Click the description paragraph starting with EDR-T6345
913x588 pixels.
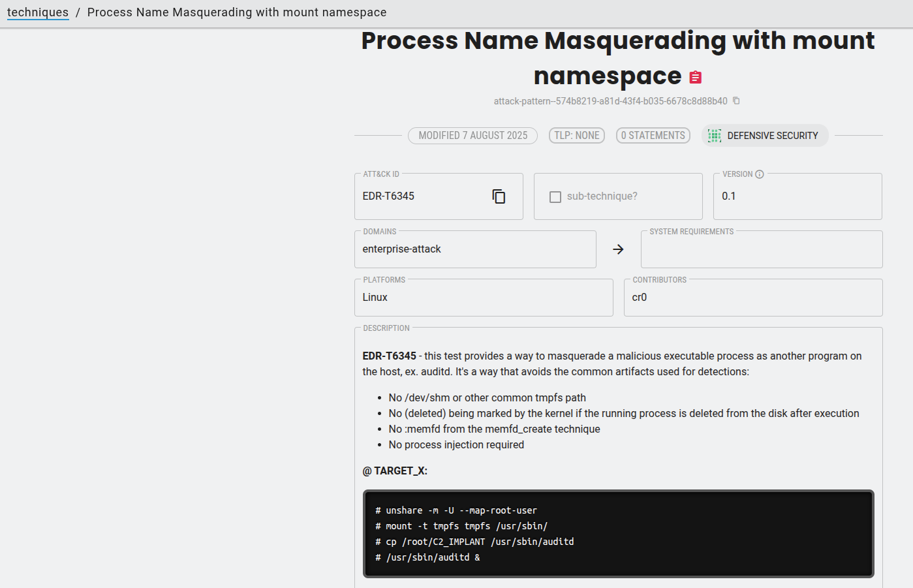(x=611, y=364)
